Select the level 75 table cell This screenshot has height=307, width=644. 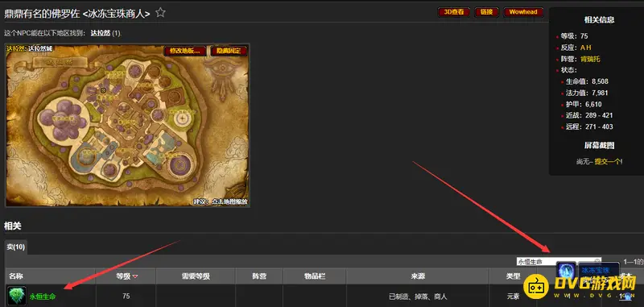126,297
